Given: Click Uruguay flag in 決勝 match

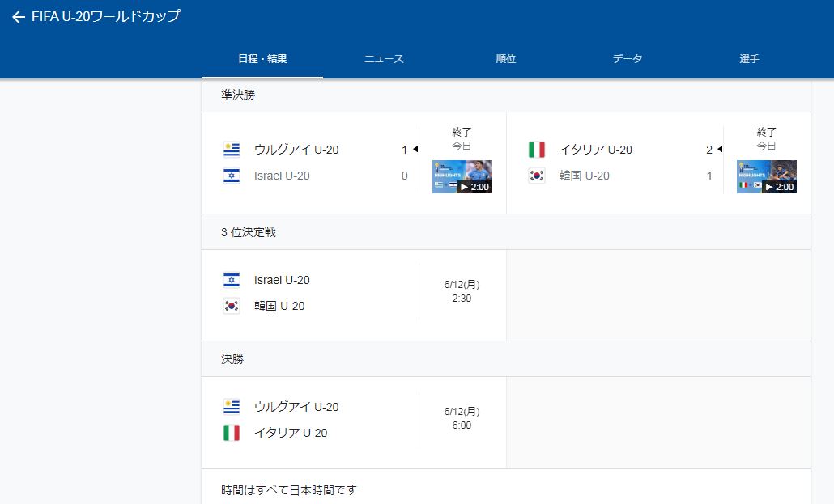Looking at the screenshot, I should click(x=232, y=407).
